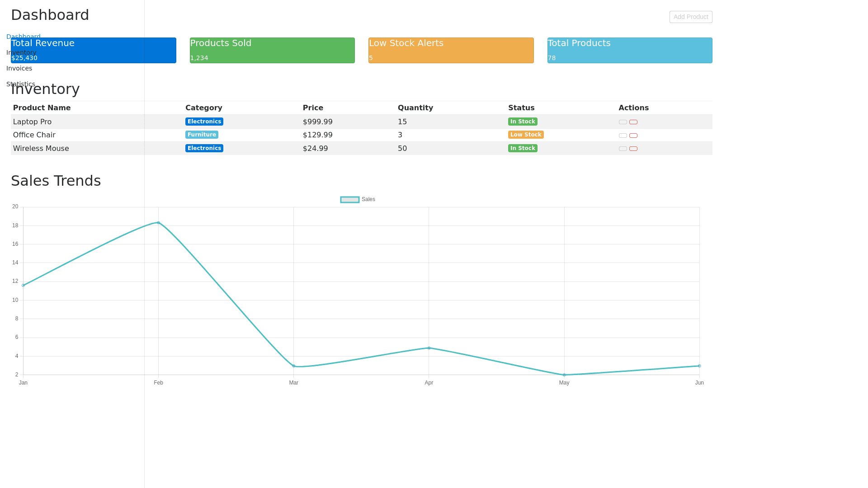
Task: Click the Low Stock status badge
Action: pos(525,135)
